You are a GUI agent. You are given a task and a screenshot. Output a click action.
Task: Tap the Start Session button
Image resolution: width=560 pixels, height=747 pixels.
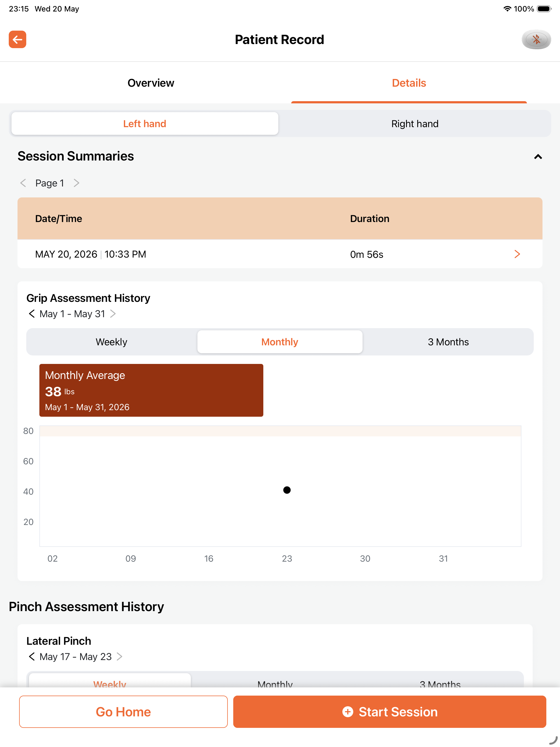coord(389,711)
